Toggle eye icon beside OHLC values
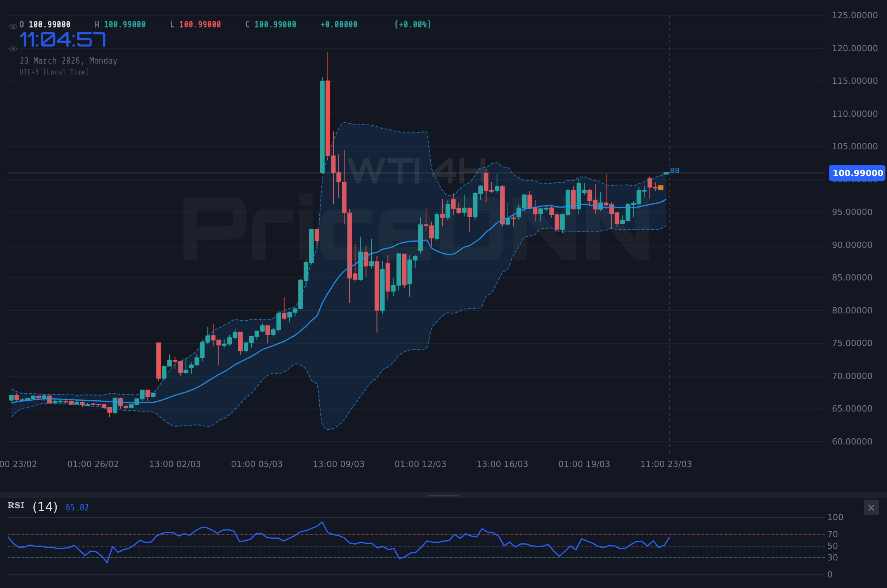 pos(13,26)
